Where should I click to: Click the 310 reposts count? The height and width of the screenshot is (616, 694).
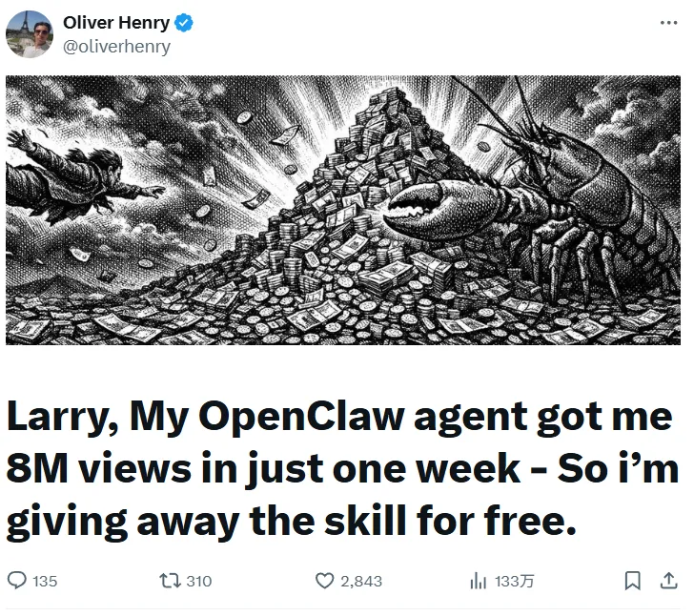pos(199,581)
